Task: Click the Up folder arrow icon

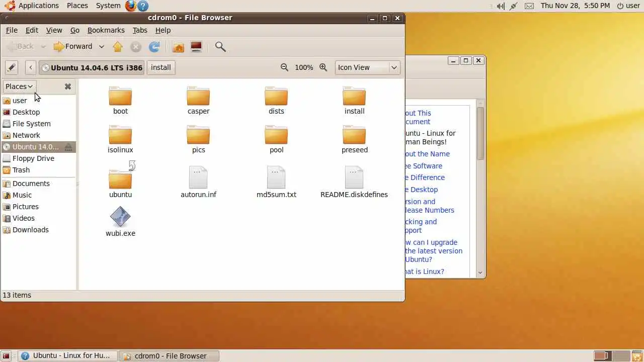Action: tap(118, 47)
